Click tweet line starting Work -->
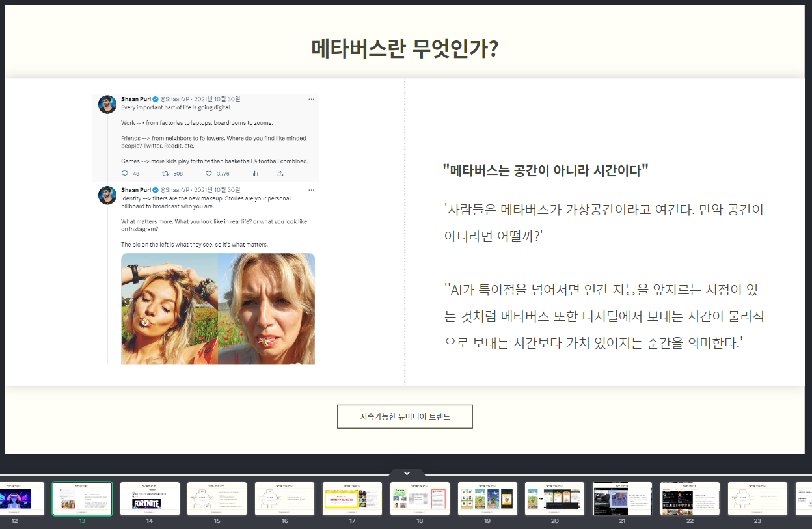This screenshot has width=812, height=529. (197, 122)
